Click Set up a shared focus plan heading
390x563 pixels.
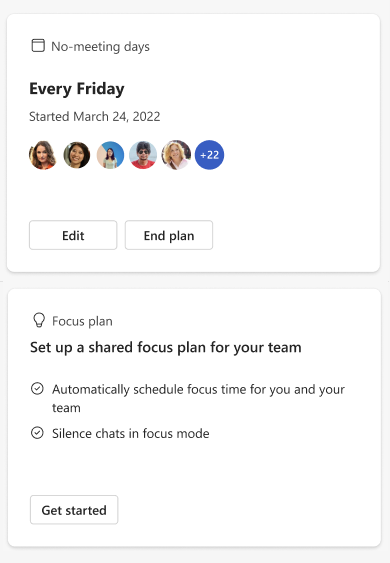166,348
